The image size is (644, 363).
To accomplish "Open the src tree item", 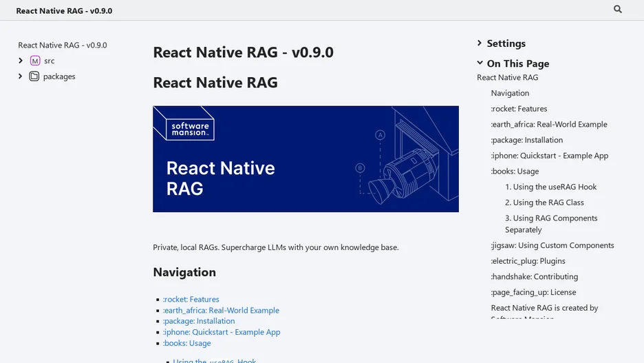I will [50, 61].
